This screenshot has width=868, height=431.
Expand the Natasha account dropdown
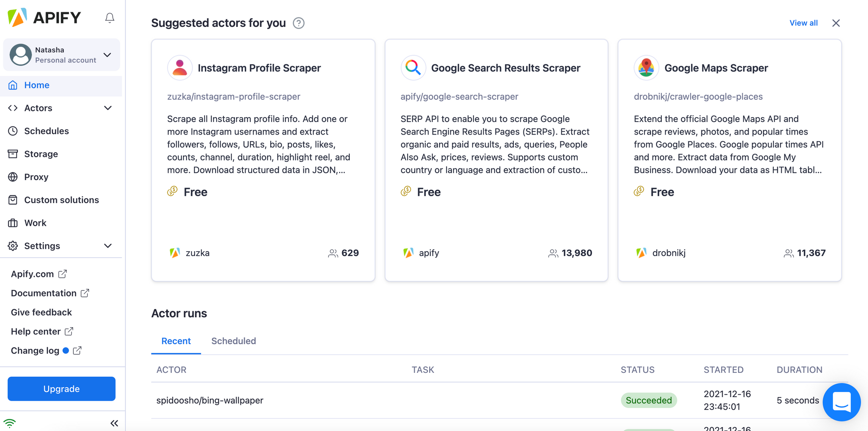[x=107, y=55]
